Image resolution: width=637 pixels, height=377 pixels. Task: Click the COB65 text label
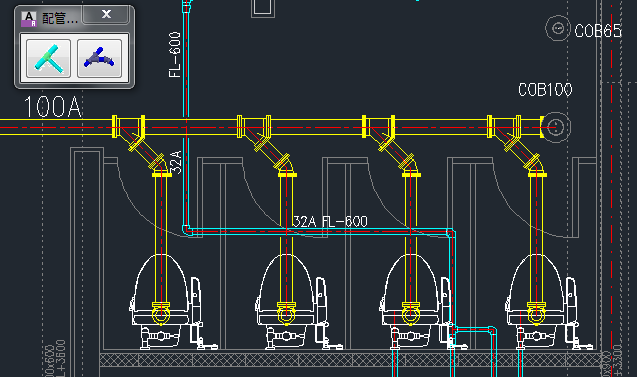(598, 31)
